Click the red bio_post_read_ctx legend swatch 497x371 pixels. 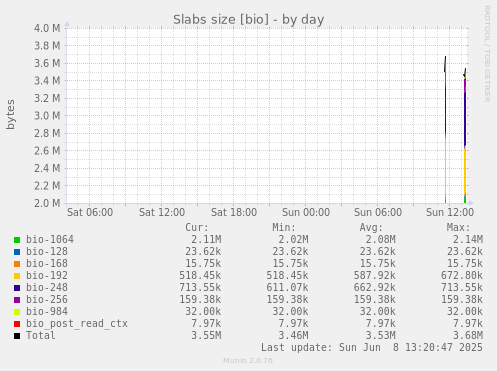pyautogui.click(x=17, y=324)
